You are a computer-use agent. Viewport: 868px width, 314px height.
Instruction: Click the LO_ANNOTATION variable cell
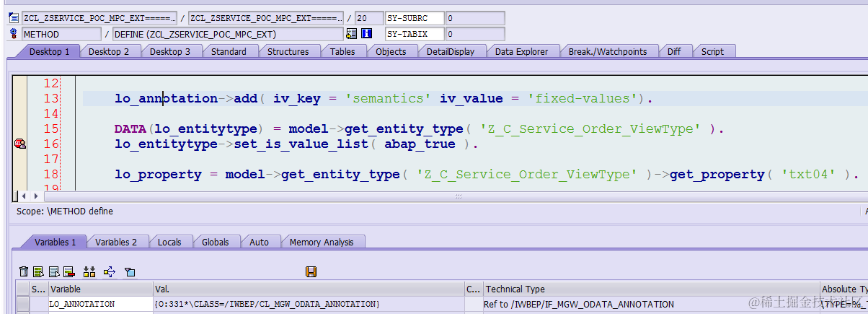tap(101, 304)
